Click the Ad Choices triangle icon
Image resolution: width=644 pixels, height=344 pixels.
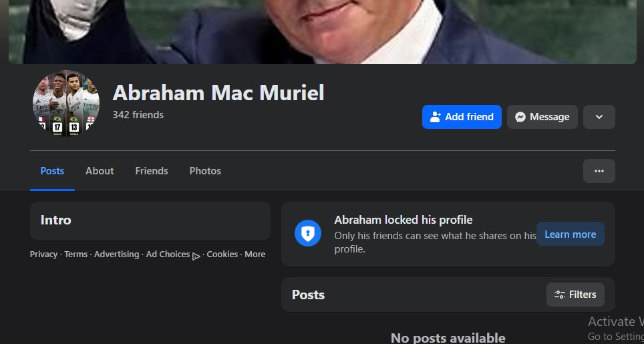[196, 255]
